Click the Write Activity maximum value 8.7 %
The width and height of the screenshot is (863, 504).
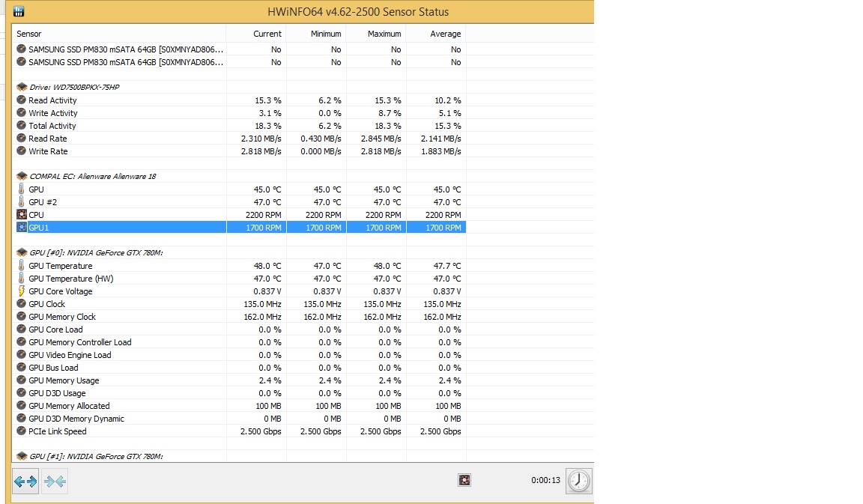(x=390, y=113)
